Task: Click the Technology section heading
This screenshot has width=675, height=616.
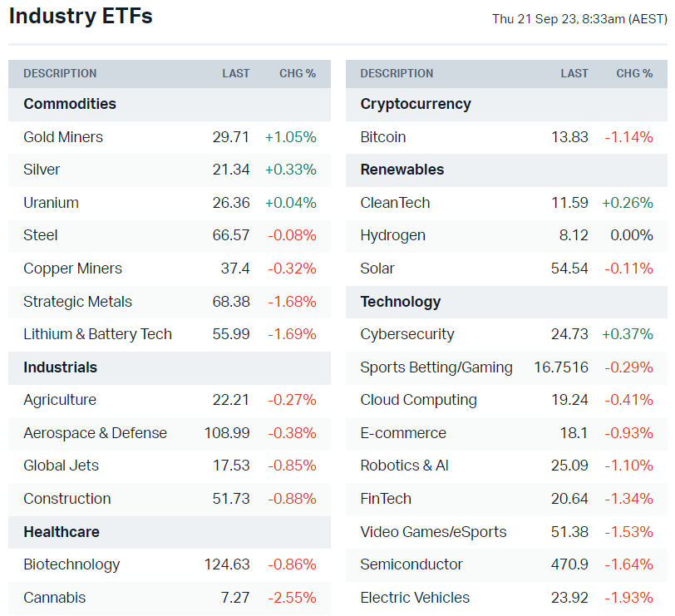Action: (401, 302)
